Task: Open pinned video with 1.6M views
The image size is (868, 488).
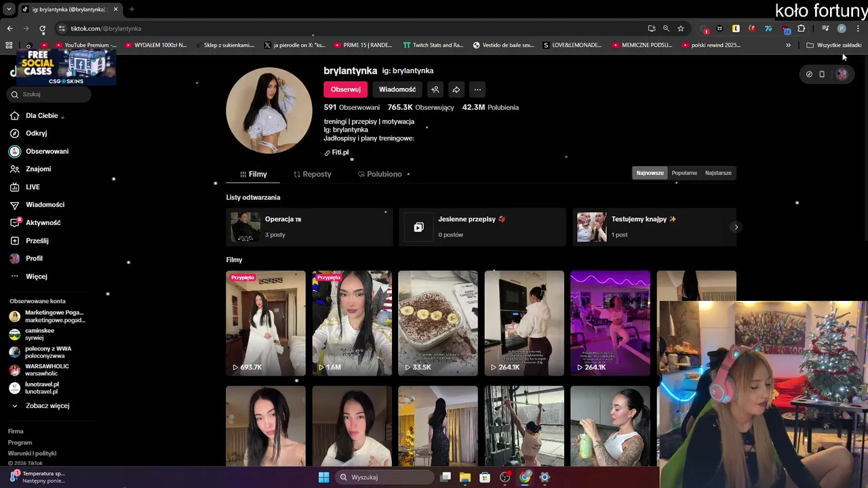Action: point(352,323)
